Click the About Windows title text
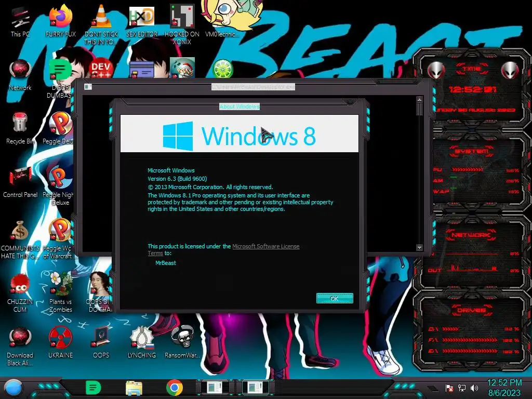The image size is (532, 399). tap(239, 107)
